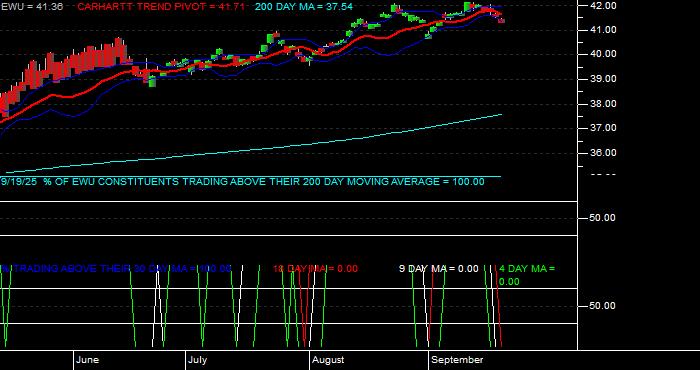Select the June marker on time axis
700x370 pixels.
[87, 360]
